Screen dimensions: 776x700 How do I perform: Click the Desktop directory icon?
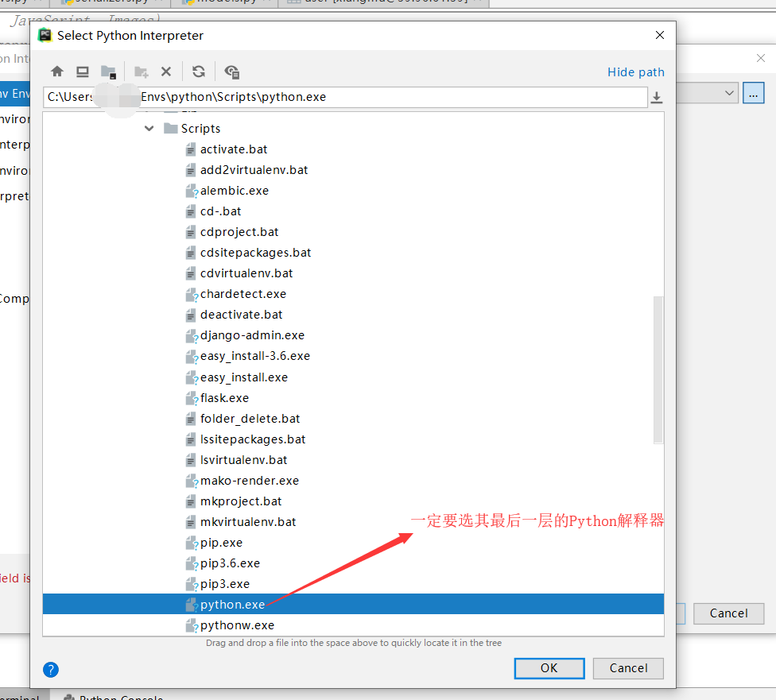tap(82, 72)
